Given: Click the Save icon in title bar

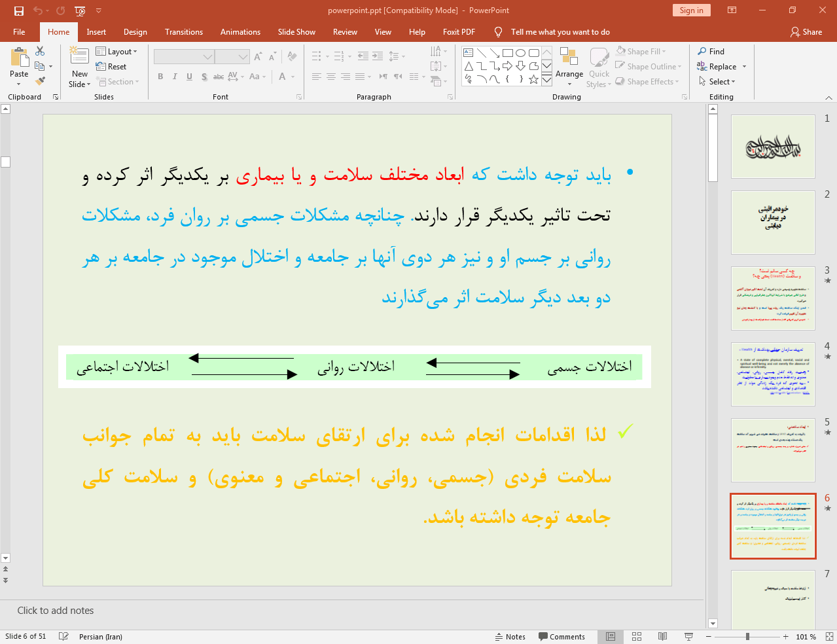Looking at the screenshot, I should tap(18, 10).
